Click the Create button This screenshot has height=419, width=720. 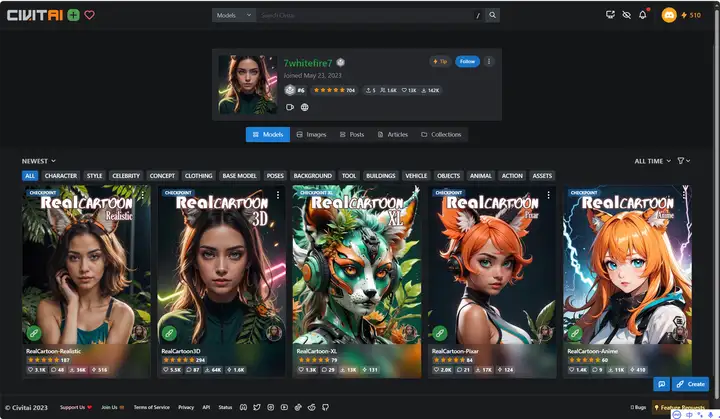[x=690, y=384]
